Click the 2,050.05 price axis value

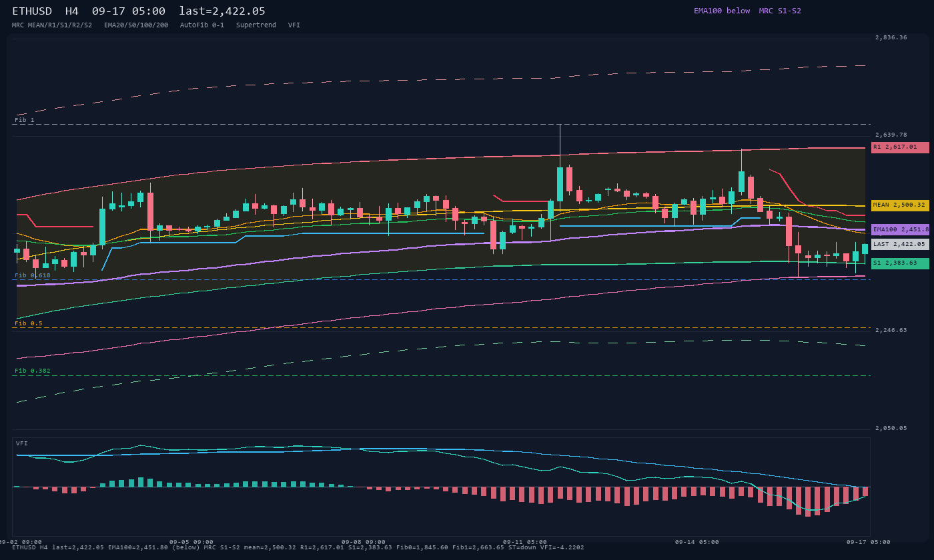[891, 428]
